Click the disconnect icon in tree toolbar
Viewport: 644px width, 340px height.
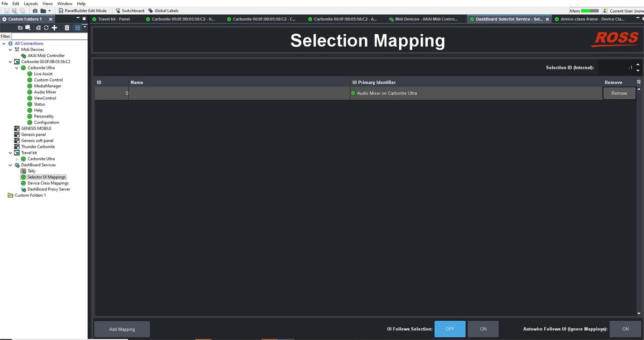(x=39, y=27)
